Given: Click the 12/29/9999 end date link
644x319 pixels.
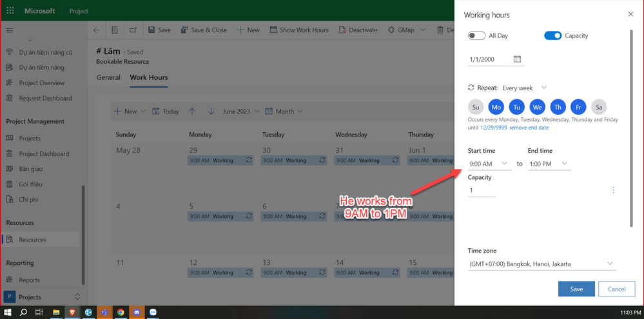Looking at the screenshot, I should click(x=494, y=128).
